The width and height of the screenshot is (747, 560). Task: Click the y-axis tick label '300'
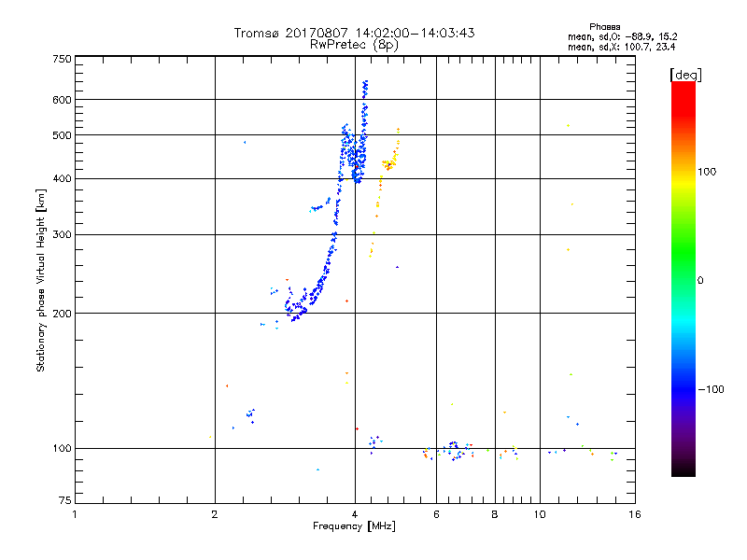(x=62, y=235)
